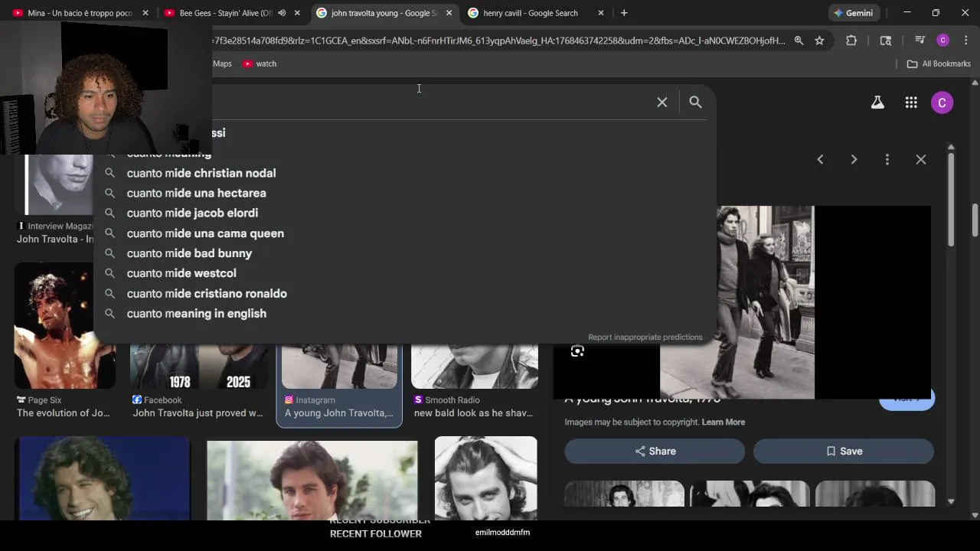
Task: Close the henry cavill tab
Action: [x=600, y=13]
